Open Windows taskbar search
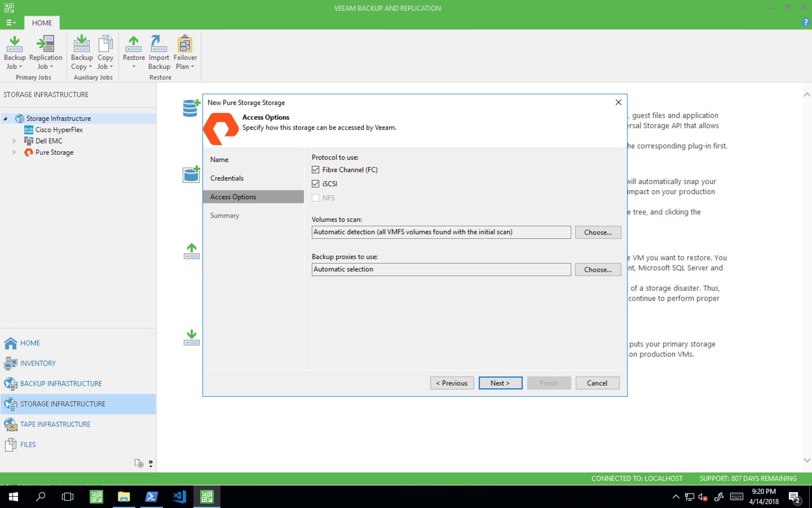Image resolution: width=812 pixels, height=508 pixels. 40,497
